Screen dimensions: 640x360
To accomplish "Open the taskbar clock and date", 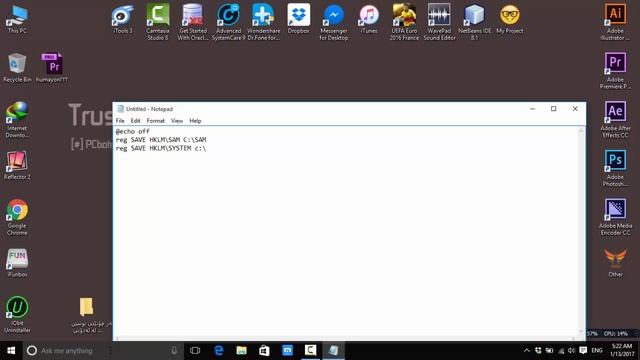I will click(x=622, y=351).
